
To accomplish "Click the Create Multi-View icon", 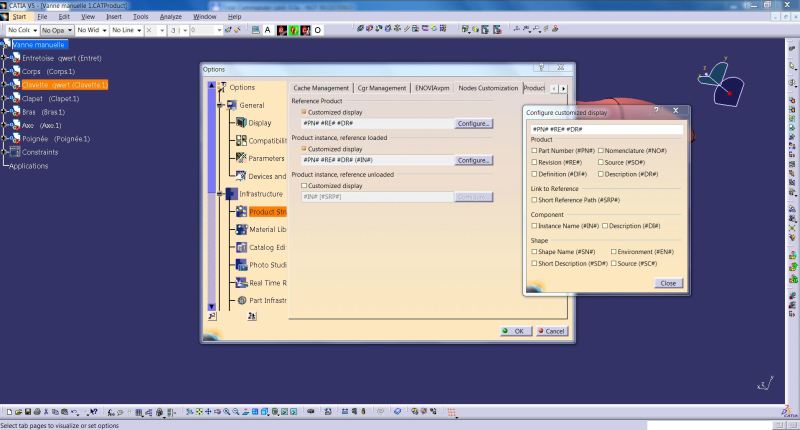I will click(255, 412).
